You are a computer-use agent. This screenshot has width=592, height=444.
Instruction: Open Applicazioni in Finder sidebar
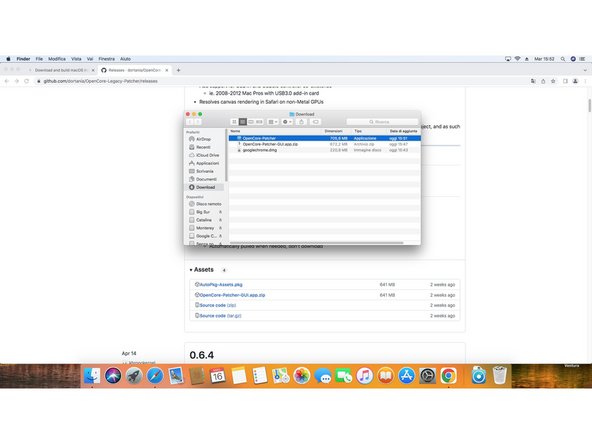[x=204, y=163]
